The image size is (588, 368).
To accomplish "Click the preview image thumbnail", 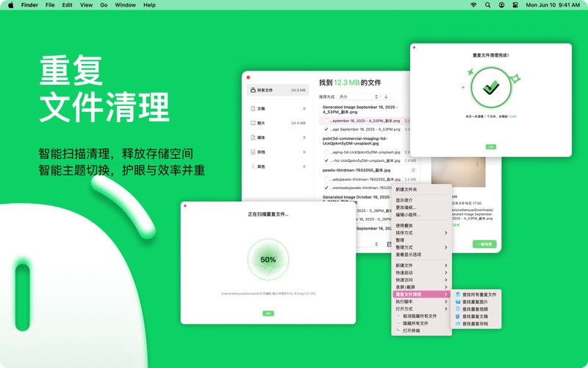I will point(458,172).
